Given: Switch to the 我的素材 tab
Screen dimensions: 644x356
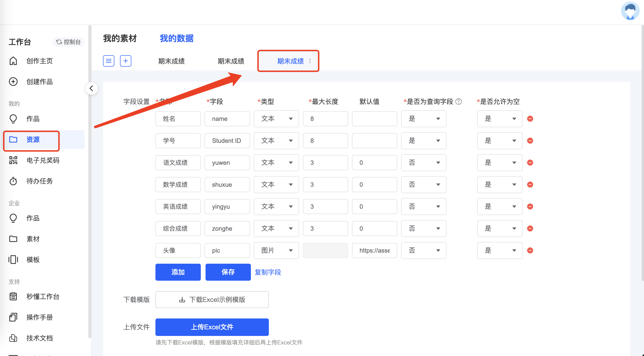Looking at the screenshot, I should pyautogui.click(x=120, y=38).
